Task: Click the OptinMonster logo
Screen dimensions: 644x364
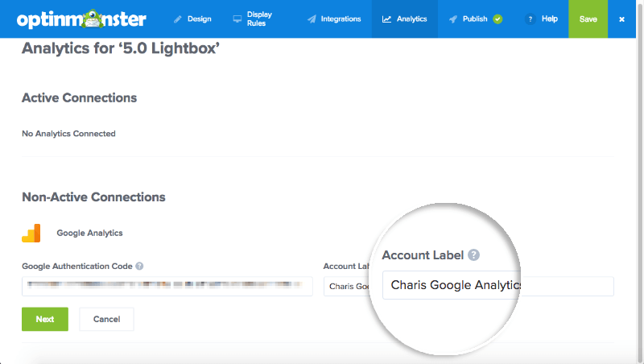Action: point(81,19)
